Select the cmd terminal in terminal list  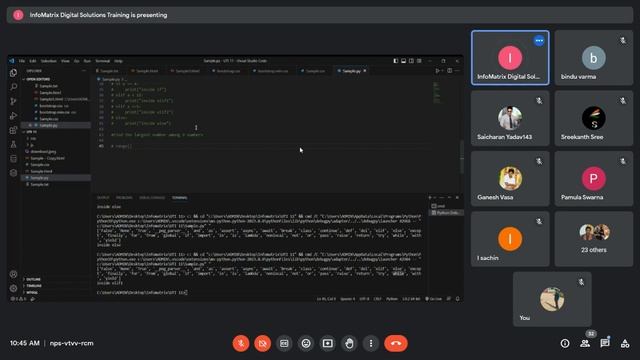[445, 206]
